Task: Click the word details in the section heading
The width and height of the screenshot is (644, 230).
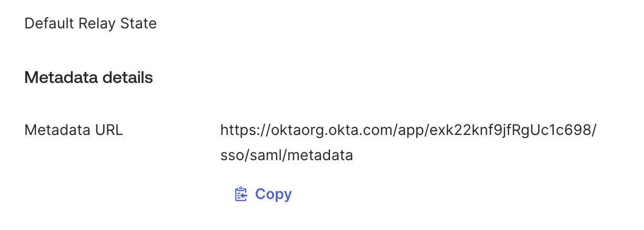Action: [x=127, y=78]
